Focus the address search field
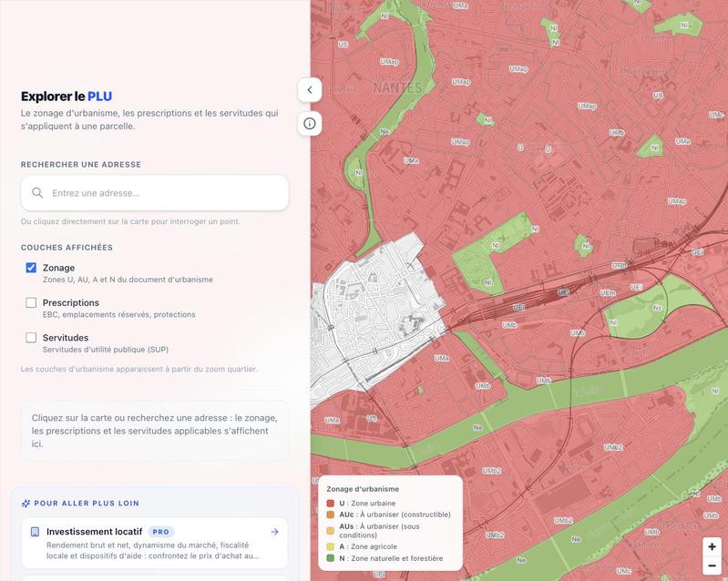728x581 pixels. point(155,193)
